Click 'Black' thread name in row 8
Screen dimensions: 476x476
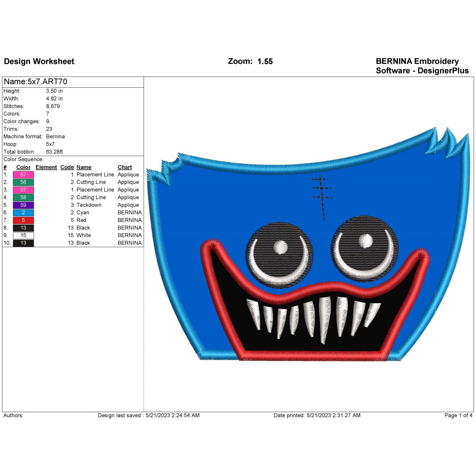(83, 228)
